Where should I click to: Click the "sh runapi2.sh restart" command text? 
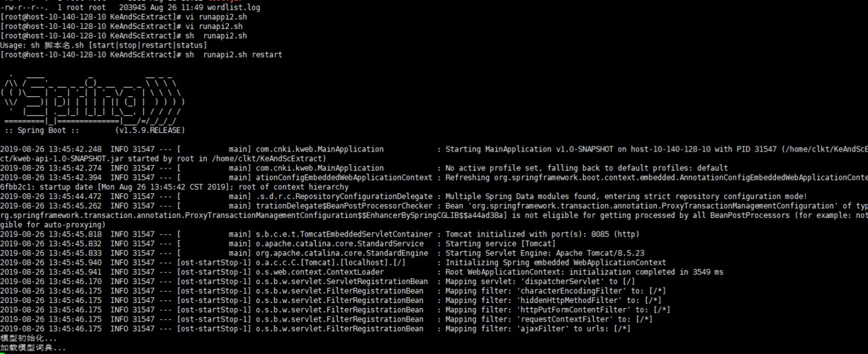tap(234, 55)
